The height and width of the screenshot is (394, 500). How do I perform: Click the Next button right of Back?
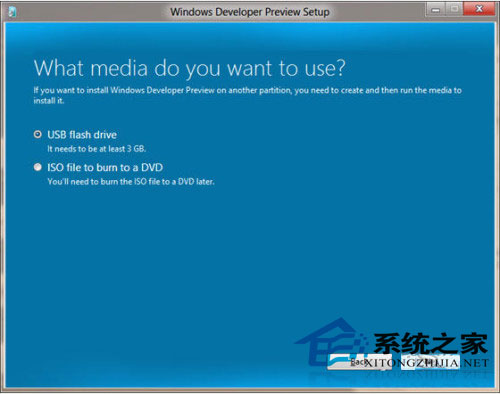(430, 362)
